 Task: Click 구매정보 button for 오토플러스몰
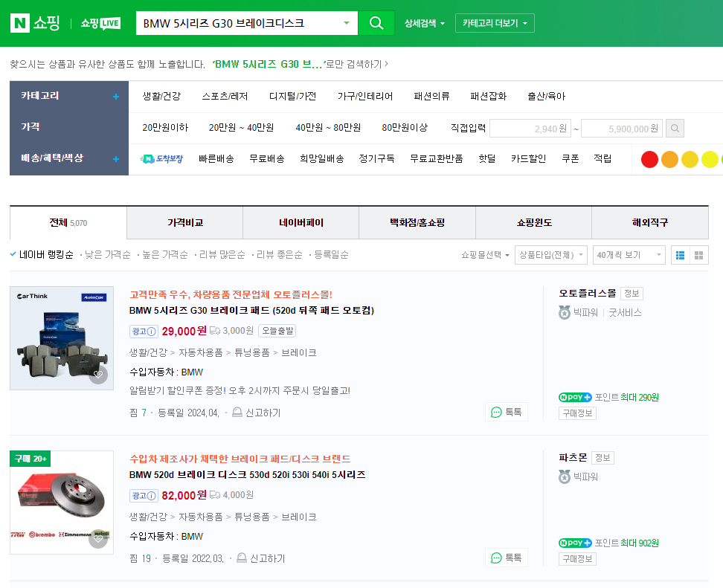[x=577, y=413]
